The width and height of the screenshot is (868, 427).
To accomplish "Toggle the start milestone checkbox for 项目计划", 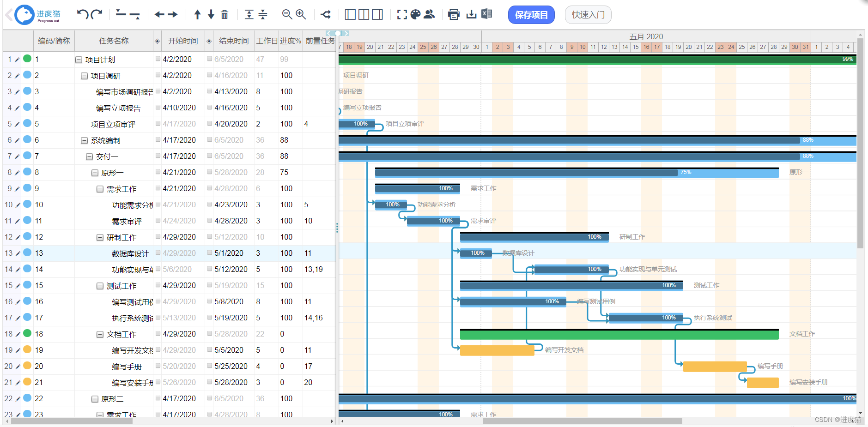I will click(158, 59).
